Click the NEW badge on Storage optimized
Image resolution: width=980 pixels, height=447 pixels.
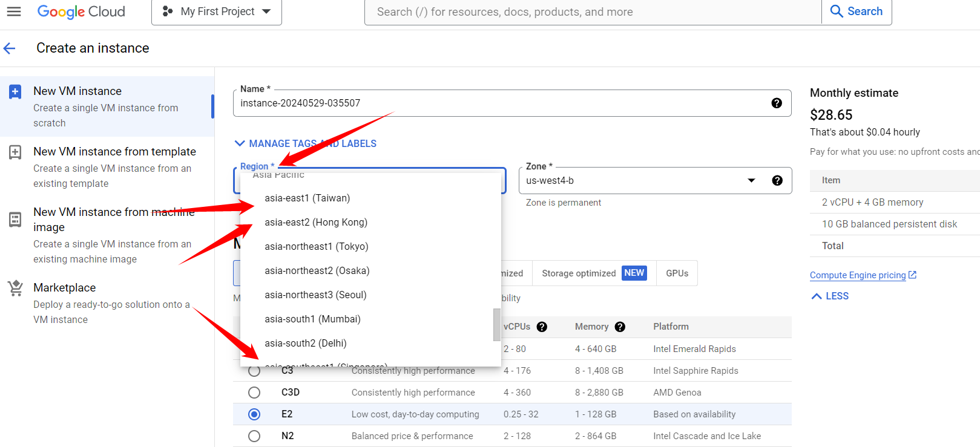(x=634, y=273)
